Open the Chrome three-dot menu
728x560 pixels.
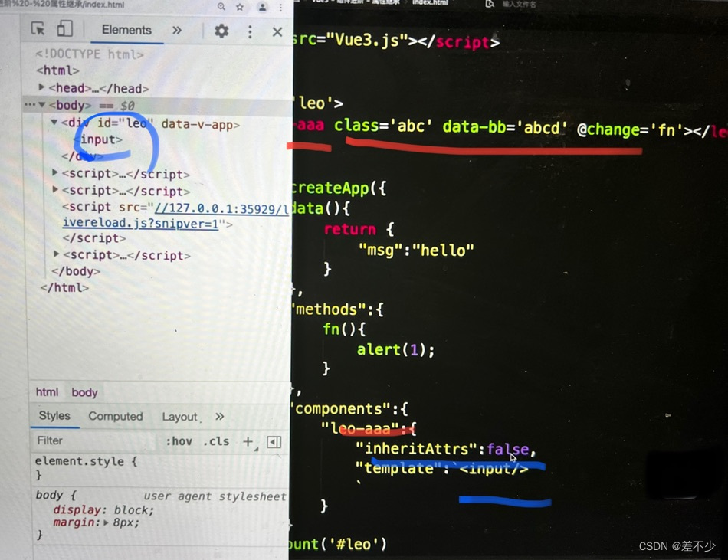pos(281,7)
